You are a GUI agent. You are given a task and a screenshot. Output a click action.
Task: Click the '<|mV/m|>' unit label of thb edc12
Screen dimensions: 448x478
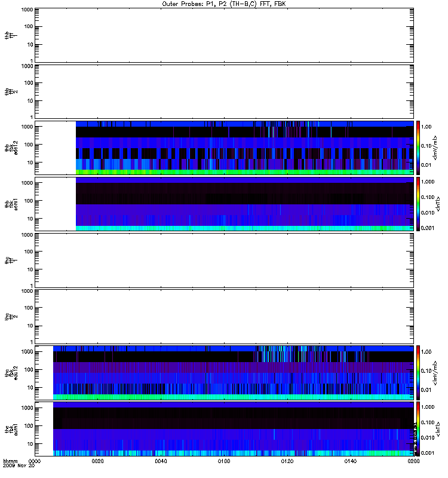[x=435, y=148]
